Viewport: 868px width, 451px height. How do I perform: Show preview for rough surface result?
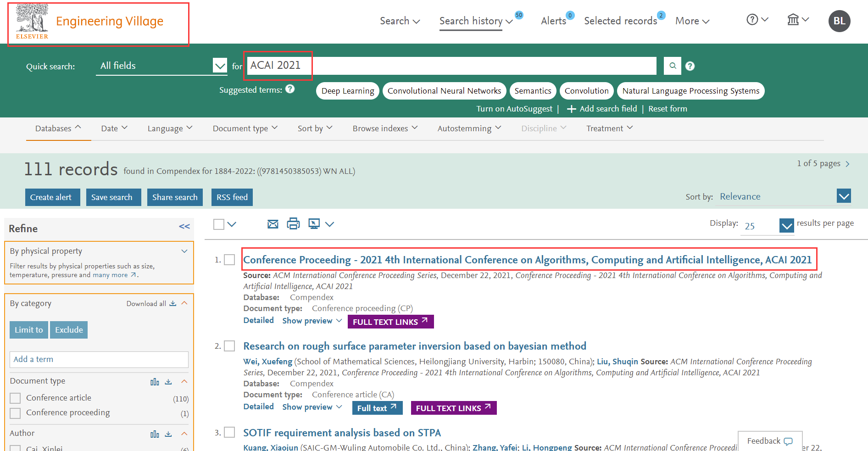(x=312, y=407)
